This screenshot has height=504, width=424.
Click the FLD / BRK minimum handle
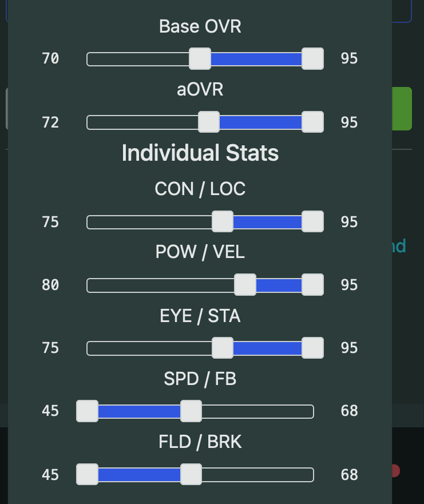[x=88, y=474]
